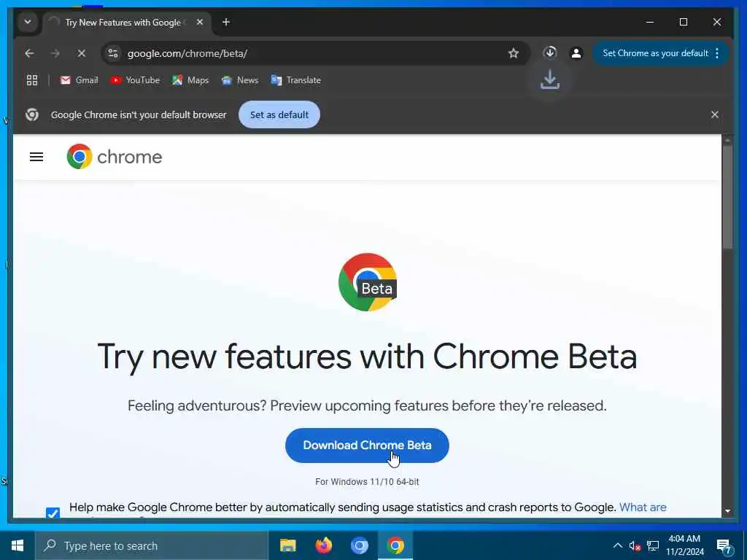Close the Try New Features tab

(200, 22)
